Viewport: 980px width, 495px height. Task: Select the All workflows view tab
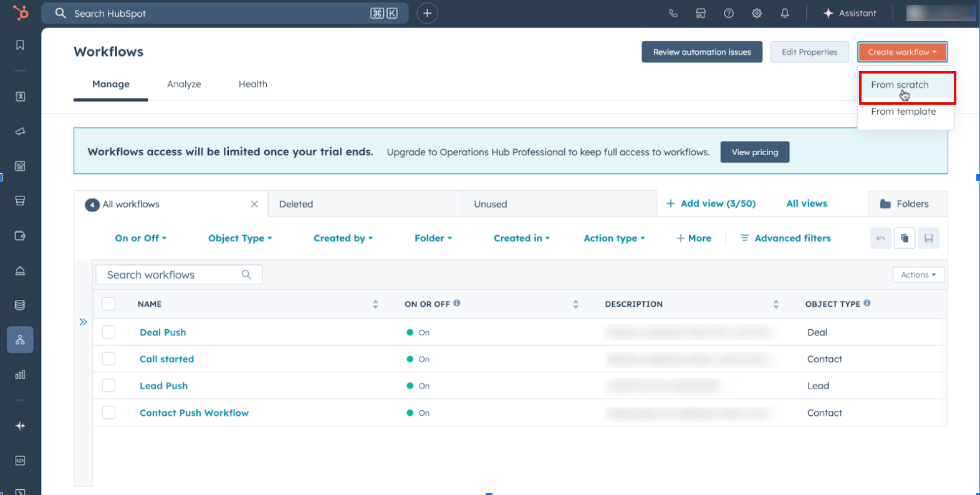point(171,204)
